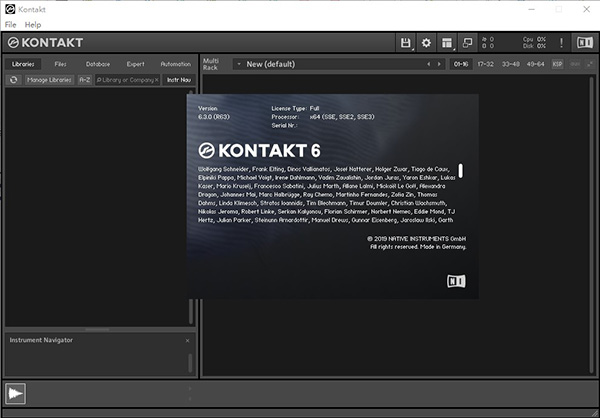Open the multi rack preset dropdown arrow
Image resolution: width=600 pixels, height=418 pixels.
(x=238, y=64)
